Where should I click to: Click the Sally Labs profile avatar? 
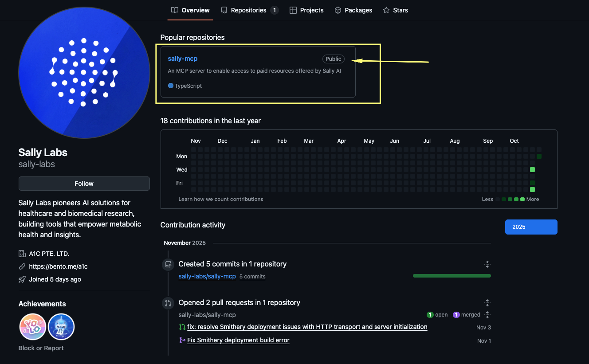pyautogui.click(x=84, y=73)
